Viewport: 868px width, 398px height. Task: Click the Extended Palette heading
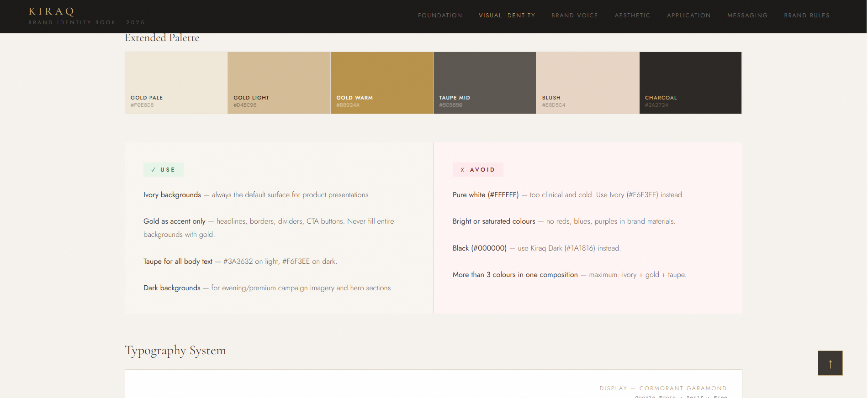[162, 38]
